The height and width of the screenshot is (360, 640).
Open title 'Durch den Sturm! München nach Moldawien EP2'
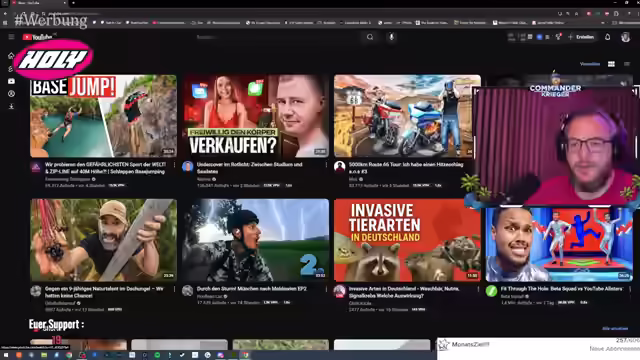click(x=251, y=289)
